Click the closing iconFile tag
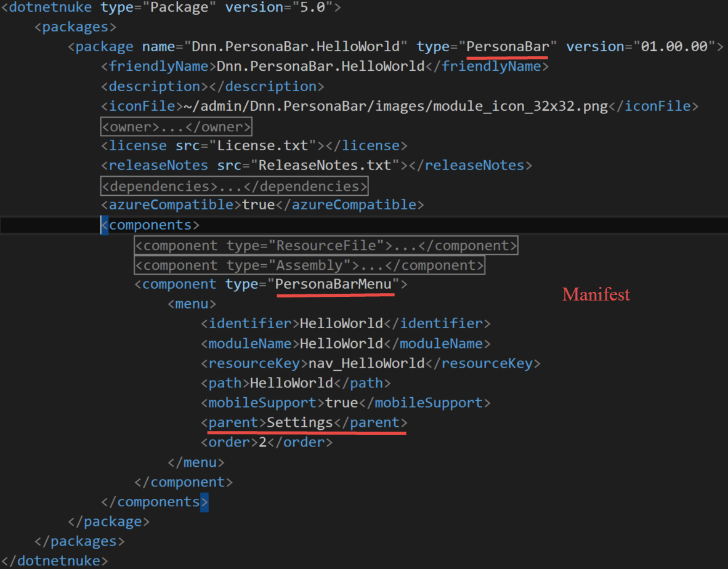The height and width of the screenshot is (569, 728). (653, 107)
